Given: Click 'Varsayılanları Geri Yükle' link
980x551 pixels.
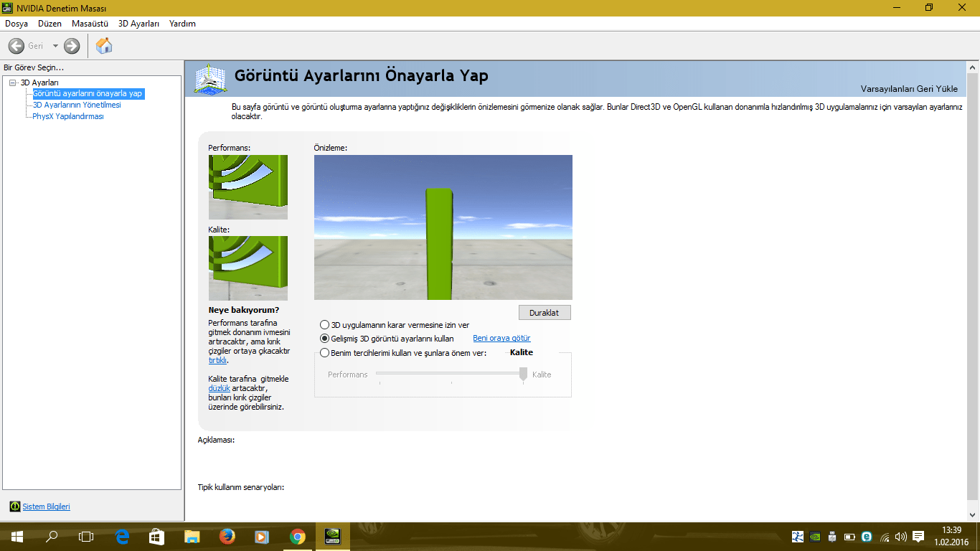Looking at the screenshot, I should point(909,89).
